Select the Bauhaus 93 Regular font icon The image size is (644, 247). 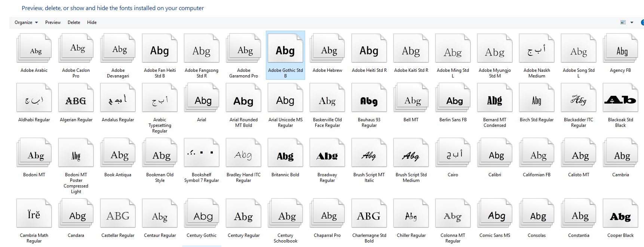369,98
